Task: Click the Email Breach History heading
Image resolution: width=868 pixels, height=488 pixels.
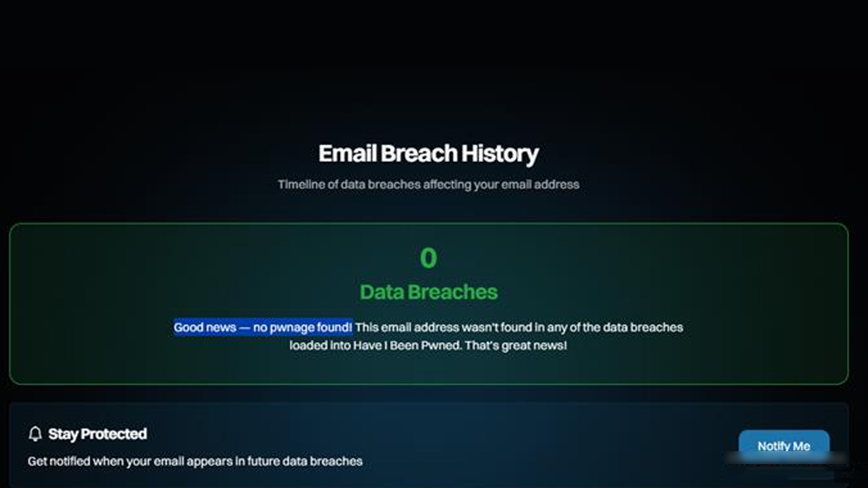Action: [428, 153]
